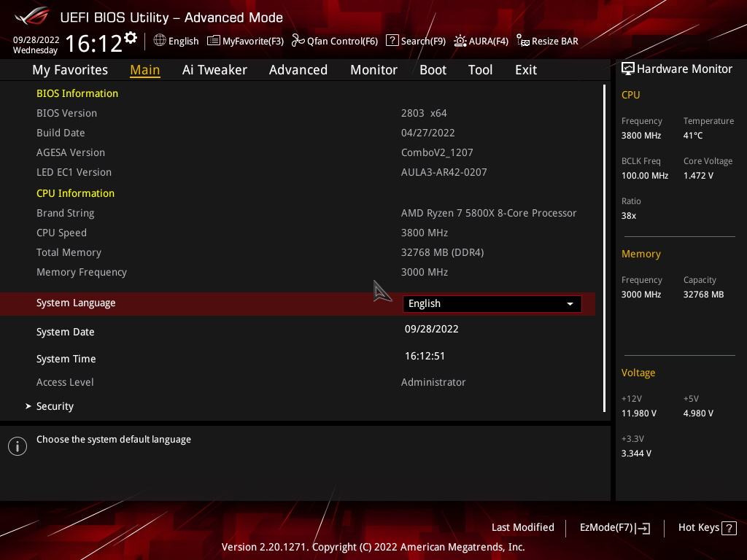The width and height of the screenshot is (747, 560).
Task: Click the BIOS Information heading
Action: [77, 94]
